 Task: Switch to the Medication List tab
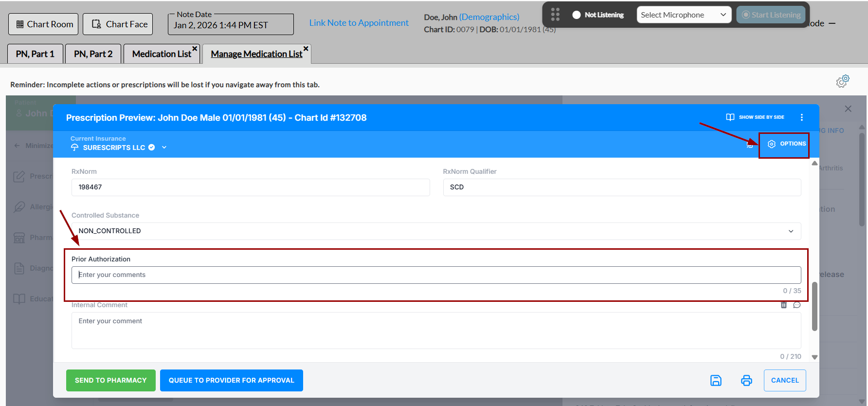162,54
